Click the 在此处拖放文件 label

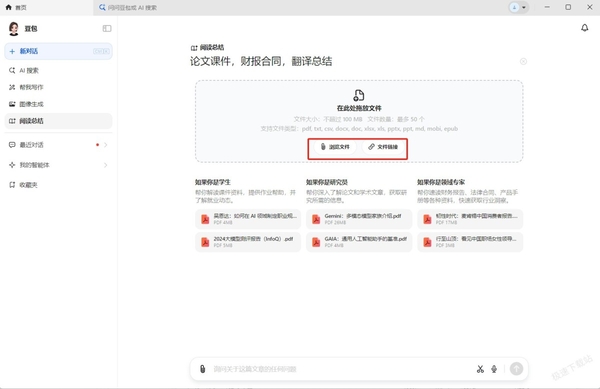pos(359,108)
